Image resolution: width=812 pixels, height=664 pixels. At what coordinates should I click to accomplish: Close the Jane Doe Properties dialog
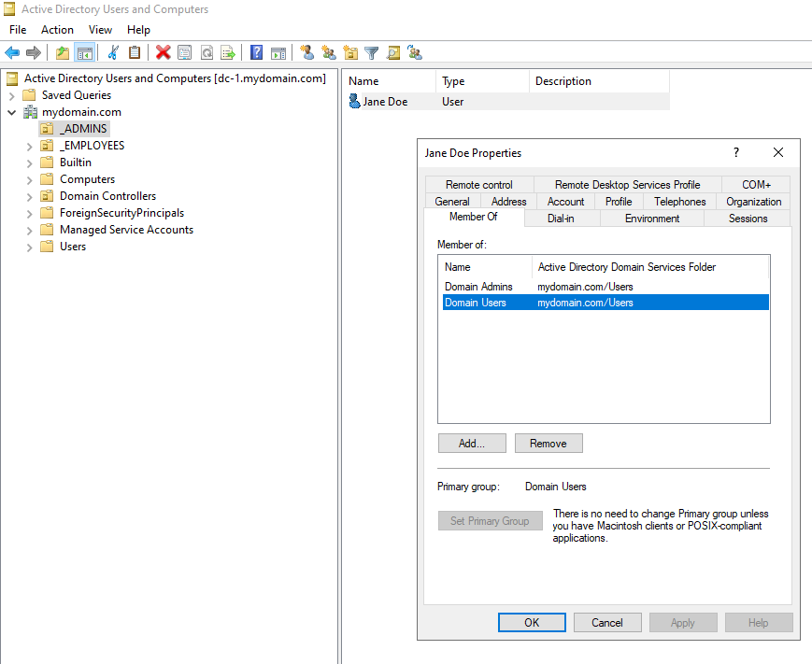777,152
